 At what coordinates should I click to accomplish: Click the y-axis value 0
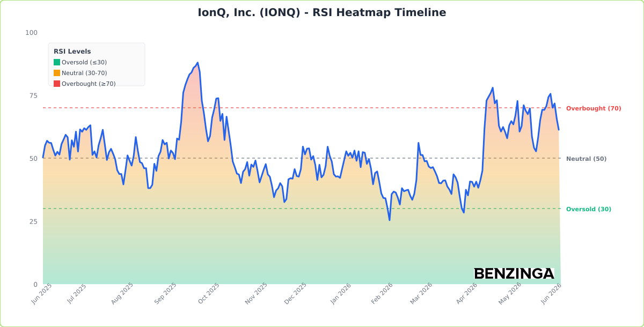35,285
